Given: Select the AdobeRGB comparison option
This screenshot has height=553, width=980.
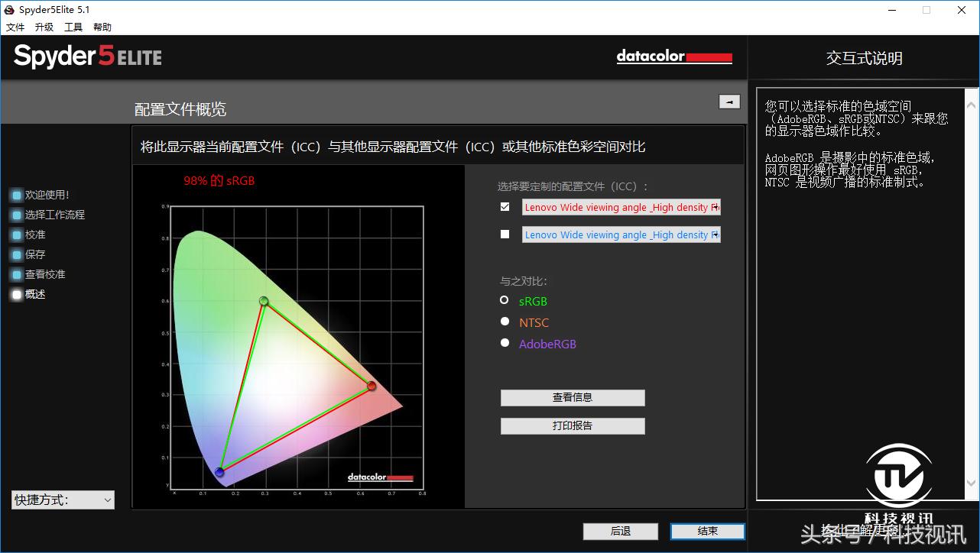Looking at the screenshot, I should pyautogui.click(x=505, y=342).
